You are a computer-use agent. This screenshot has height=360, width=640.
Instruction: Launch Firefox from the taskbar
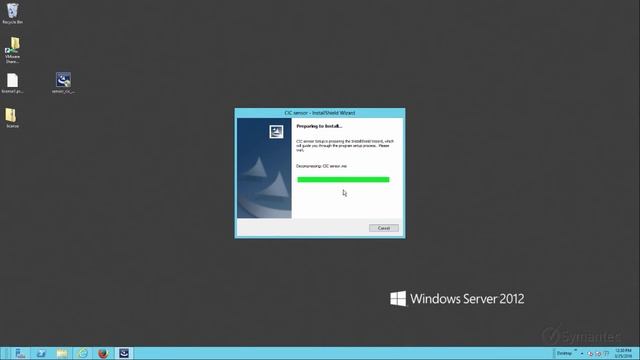point(103,353)
